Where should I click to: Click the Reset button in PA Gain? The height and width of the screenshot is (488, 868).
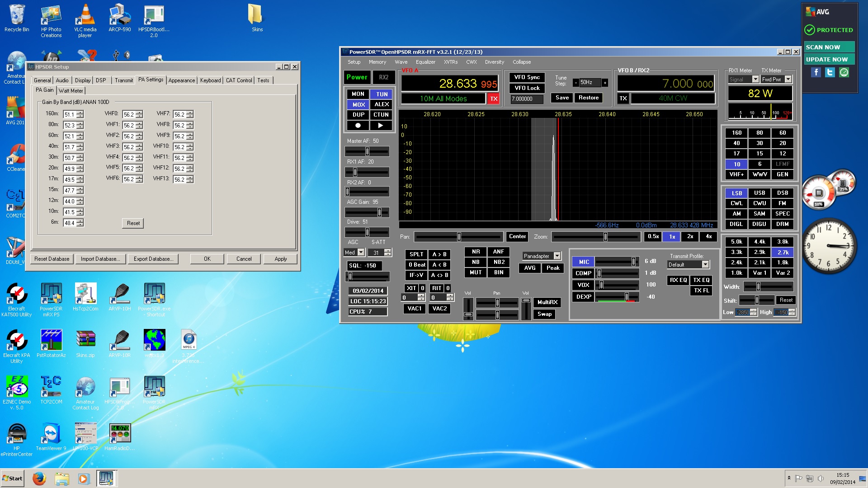pos(133,223)
